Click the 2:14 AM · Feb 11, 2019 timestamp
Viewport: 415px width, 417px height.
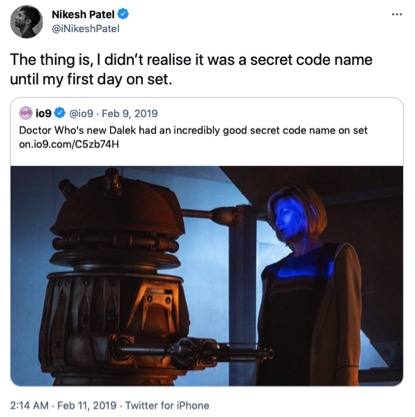click(x=63, y=405)
